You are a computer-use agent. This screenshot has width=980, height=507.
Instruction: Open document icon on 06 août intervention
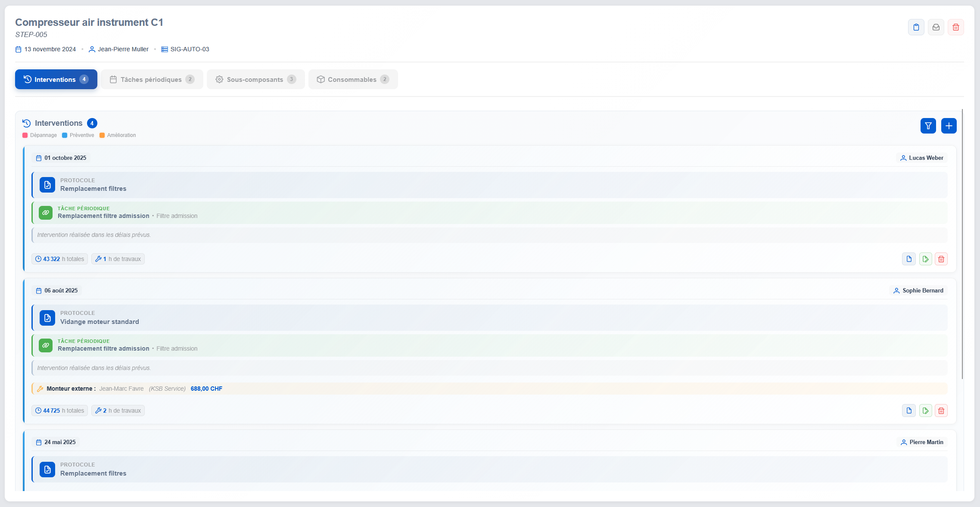click(908, 411)
